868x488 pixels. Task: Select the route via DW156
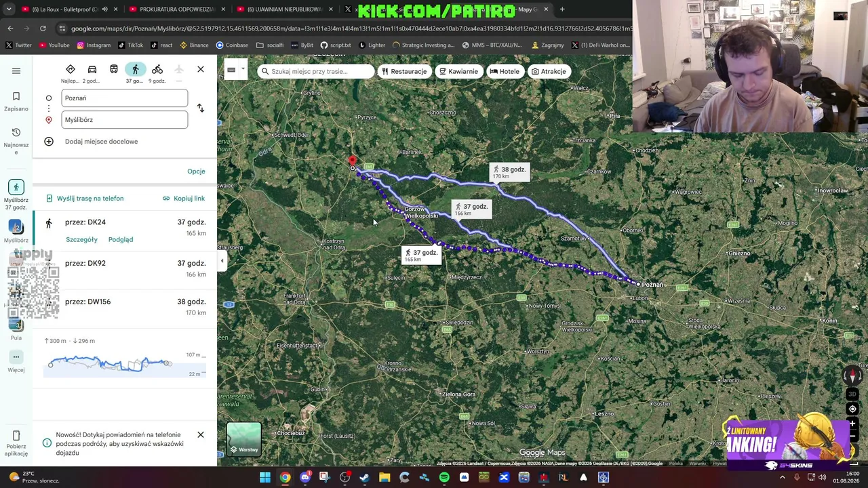(125, 307)
